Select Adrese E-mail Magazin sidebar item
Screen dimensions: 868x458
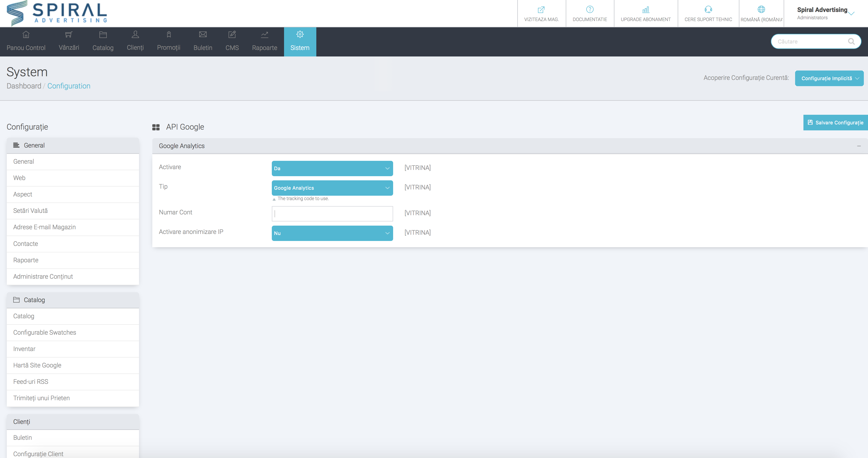73,227
